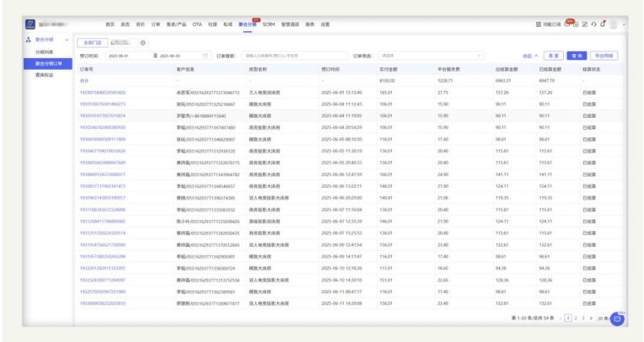Click the 结算状态 column header
Viewport: 644px width, 342px height.
(x=592, y=69)
